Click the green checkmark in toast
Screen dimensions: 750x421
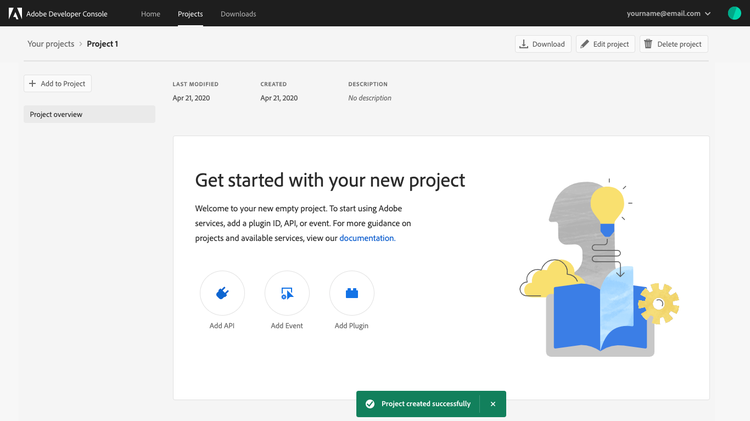point(370,404)
